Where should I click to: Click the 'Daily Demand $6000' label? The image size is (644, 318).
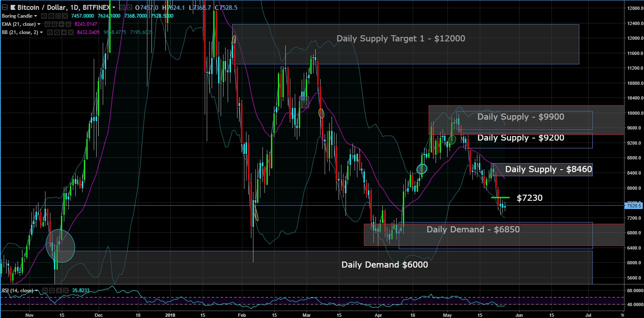click(x=385, y=265)
